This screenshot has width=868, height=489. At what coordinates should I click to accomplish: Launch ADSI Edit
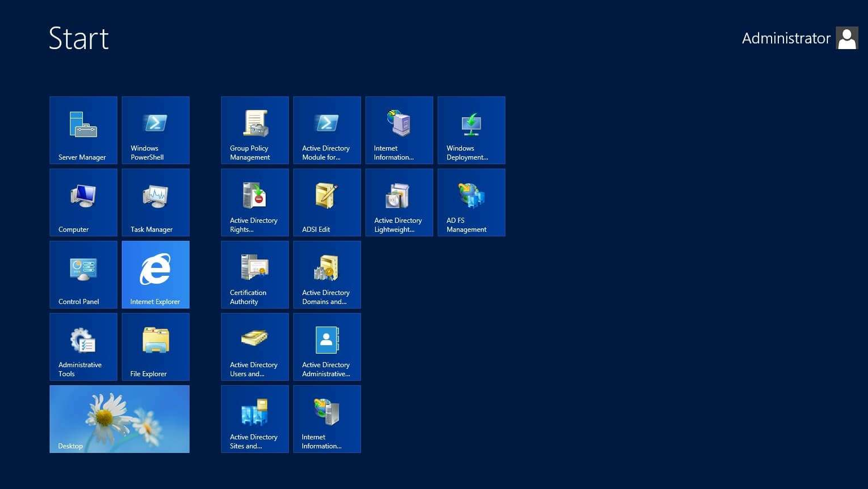click(x=327, y=202)
